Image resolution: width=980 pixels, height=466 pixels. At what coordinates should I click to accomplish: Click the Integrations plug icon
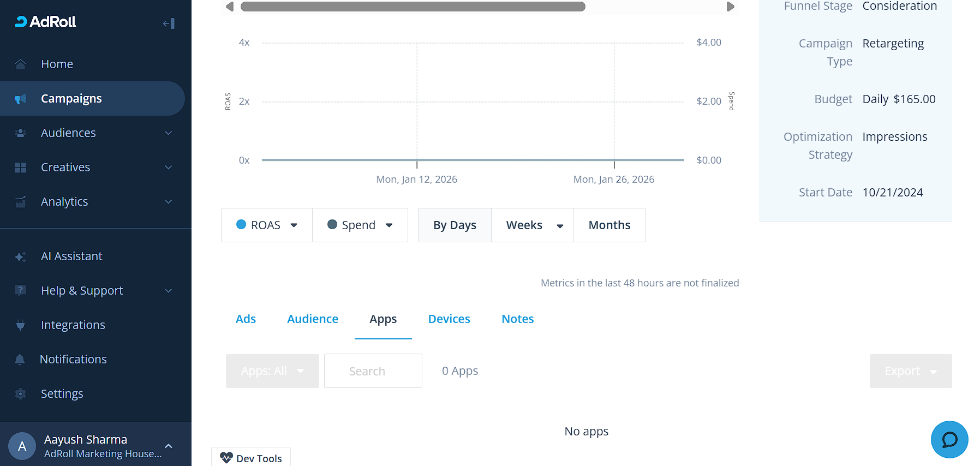click(21, 325)
